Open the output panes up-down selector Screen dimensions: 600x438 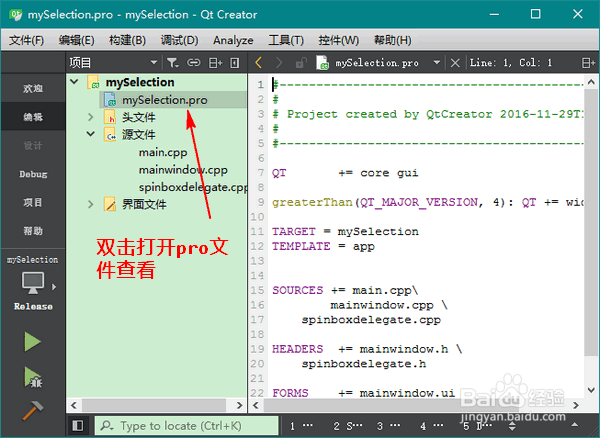512,426
